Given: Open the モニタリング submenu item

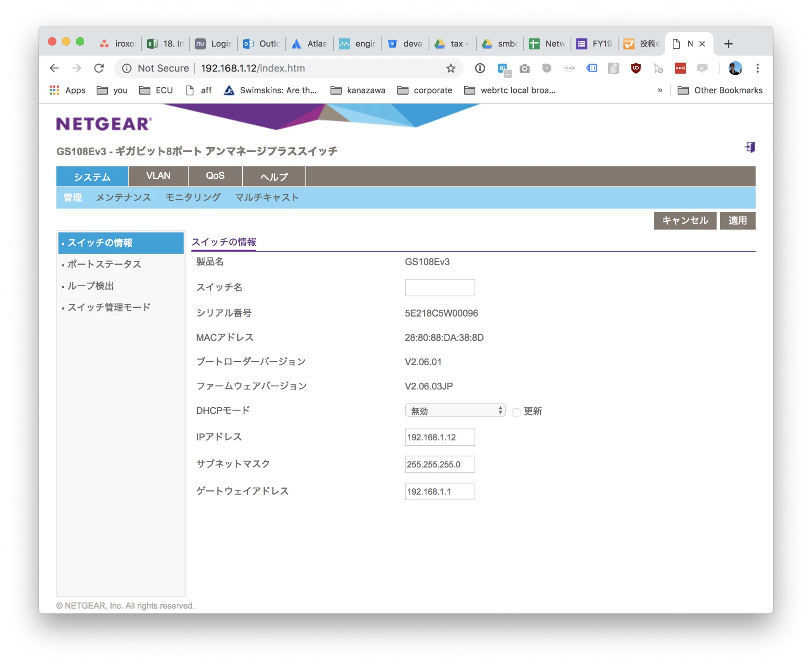Looking at the screenshot, I should [193, 197].
